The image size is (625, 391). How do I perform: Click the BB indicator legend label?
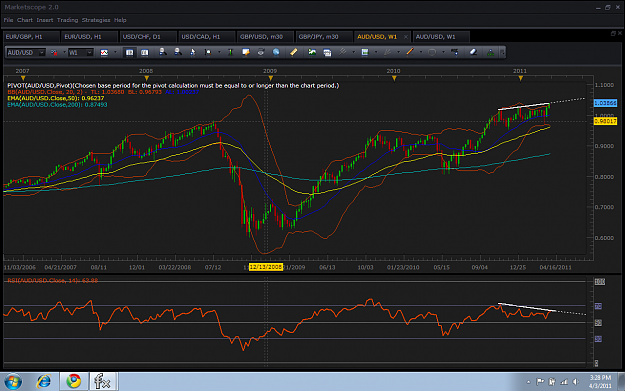[103, 92]
